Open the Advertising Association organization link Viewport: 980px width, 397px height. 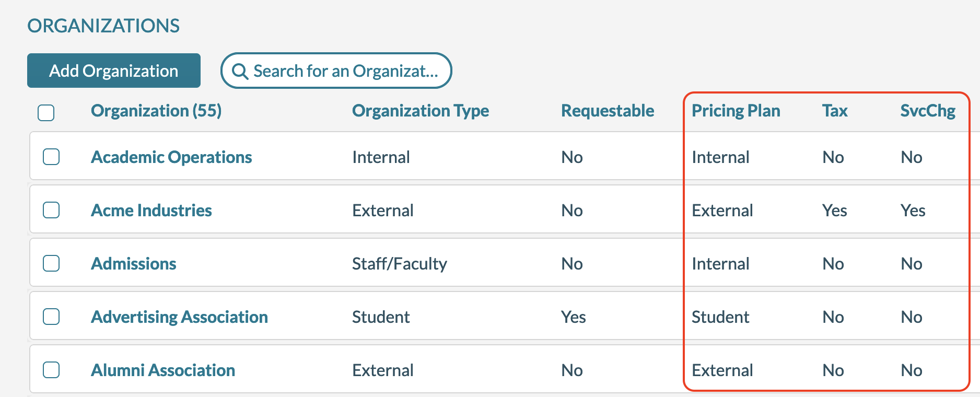[179, 317]
